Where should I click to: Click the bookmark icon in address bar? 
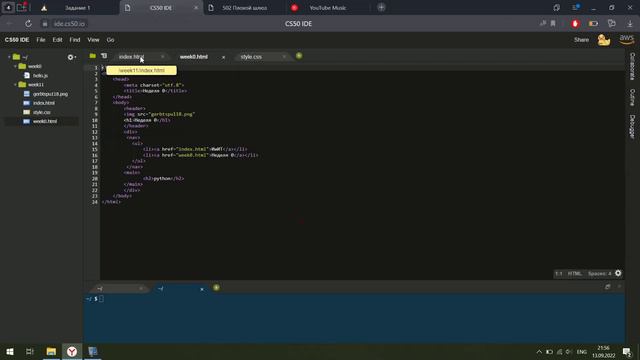click(x=553, y=24)
